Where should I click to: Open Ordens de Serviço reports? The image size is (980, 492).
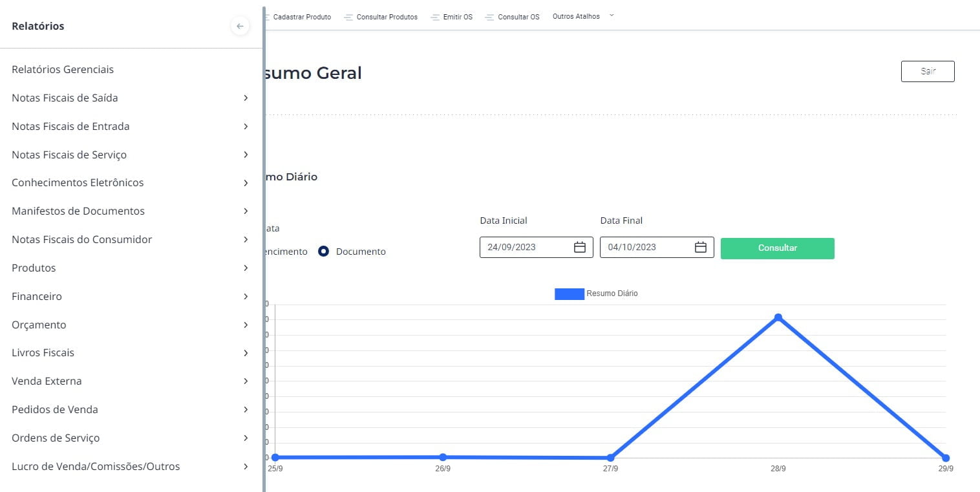(x=56, y=438)
